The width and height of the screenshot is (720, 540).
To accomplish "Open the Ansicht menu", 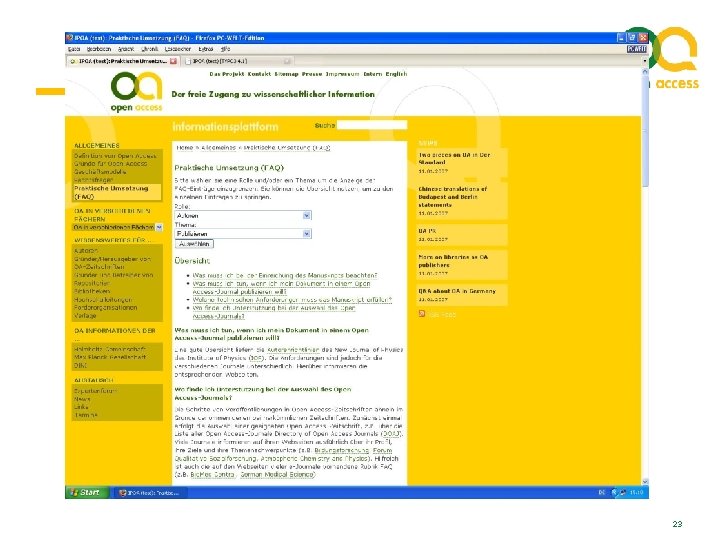I will (126, 49).
